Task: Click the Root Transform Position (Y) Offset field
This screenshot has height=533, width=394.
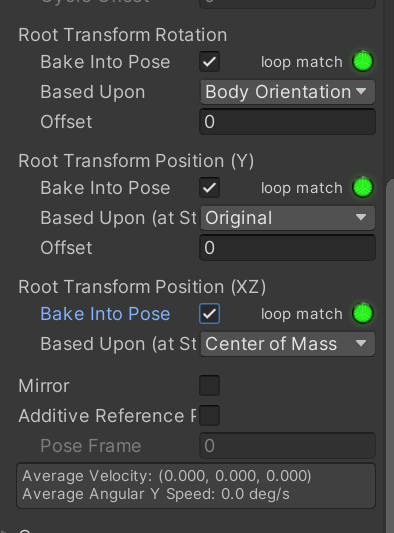Action: click(288, 247)
